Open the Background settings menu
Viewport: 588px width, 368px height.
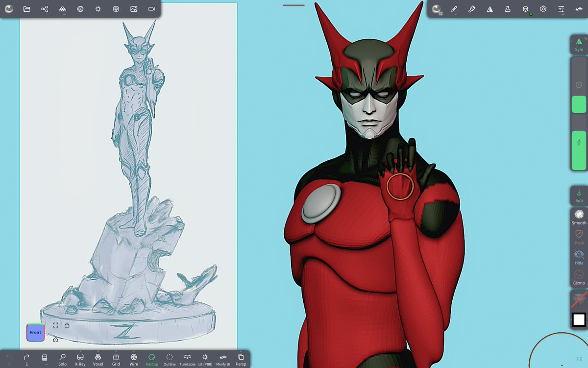pos(80,9)
